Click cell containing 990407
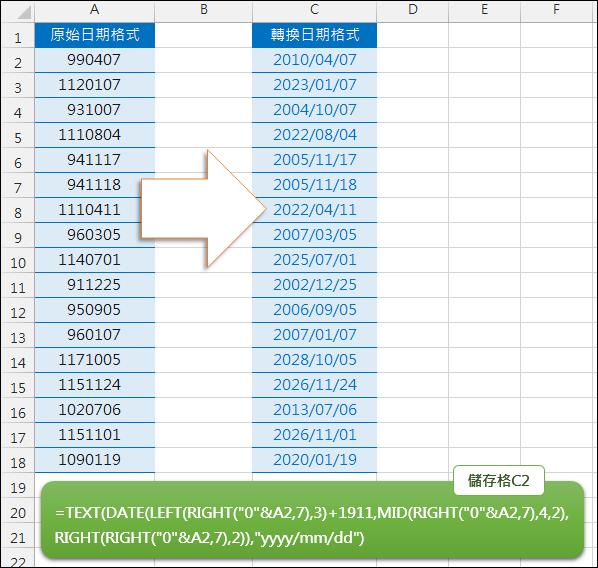This screenshot has width=598, height=568. (x=95, y=60)
